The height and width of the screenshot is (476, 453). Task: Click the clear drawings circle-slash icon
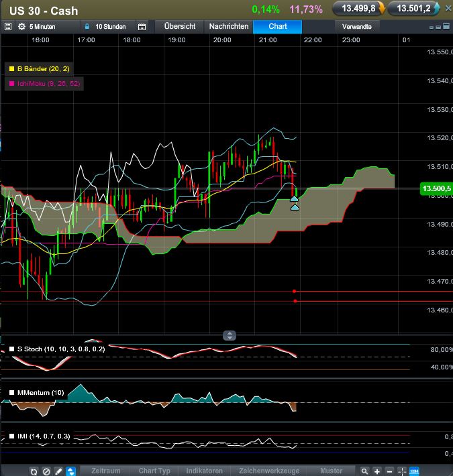(x=46, y=471)
